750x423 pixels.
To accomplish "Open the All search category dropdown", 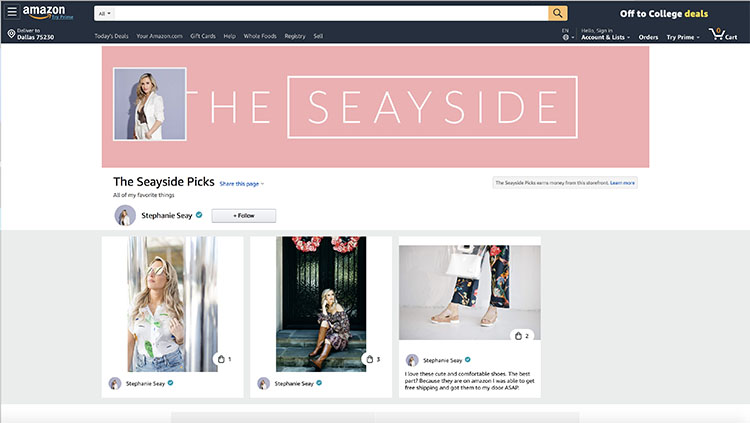I will click(x=104, y=13).
